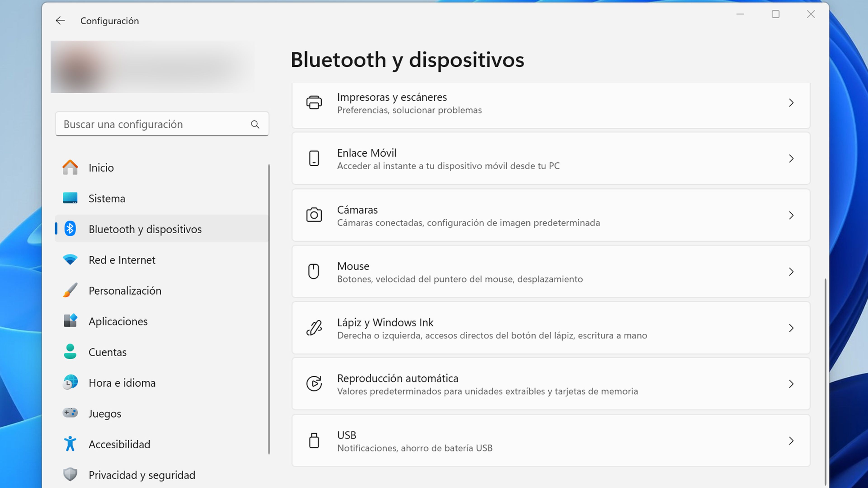868x488 pixels.
Task: Click the printer icon for Impresoras y escáneres
Action: click(x=314, y=103)
